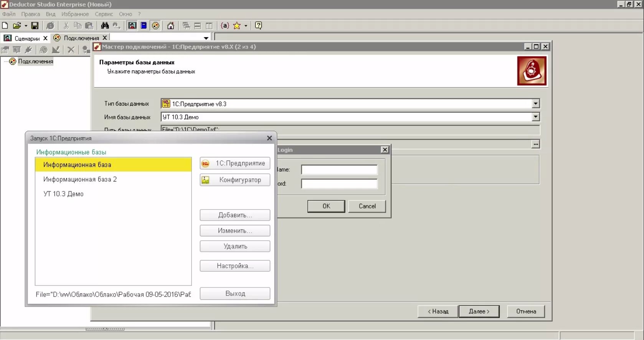
Task: Click the Name input field in Login dialog
Action: click(339, 170)
